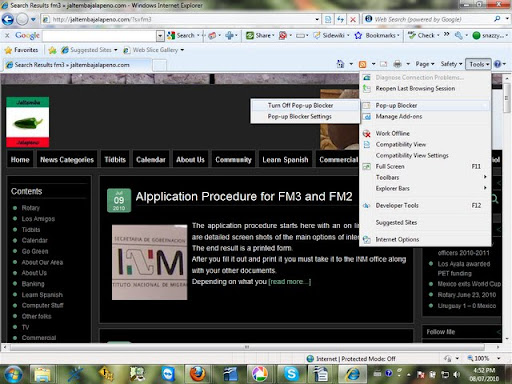Click the browser Back arrow button

8,19
